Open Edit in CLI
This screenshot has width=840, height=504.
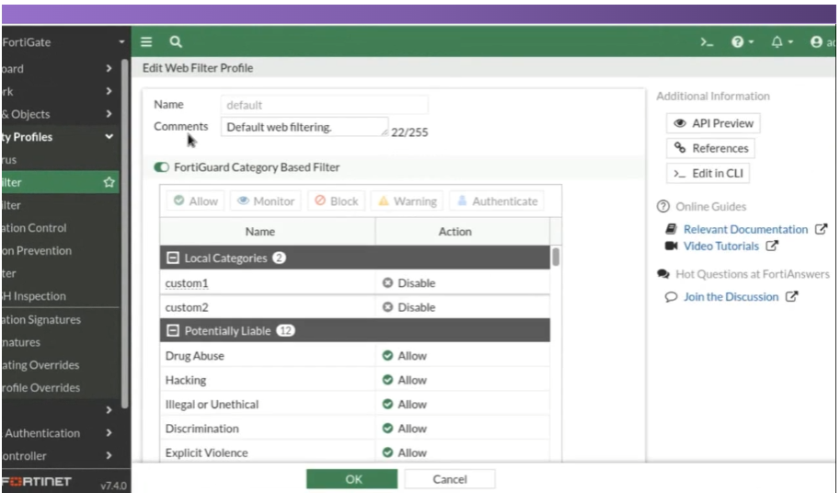pyautogui.click(x=708, y=174)
